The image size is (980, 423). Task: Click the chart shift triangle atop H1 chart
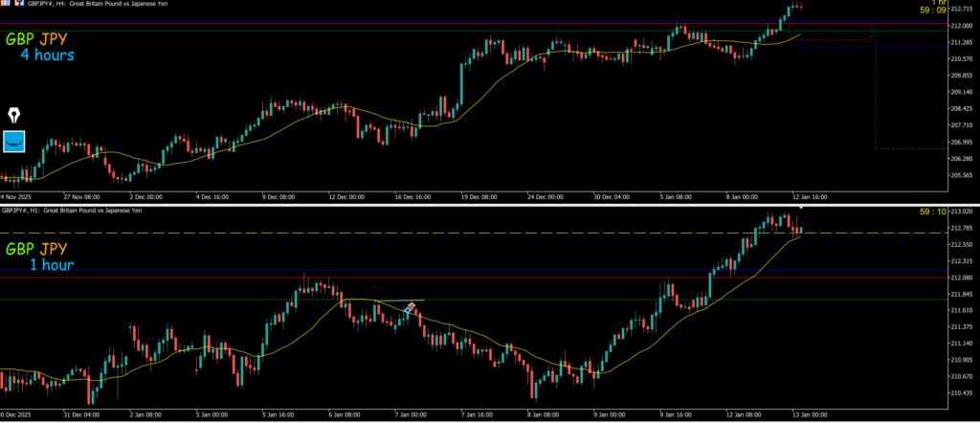[x=800, y=208]
